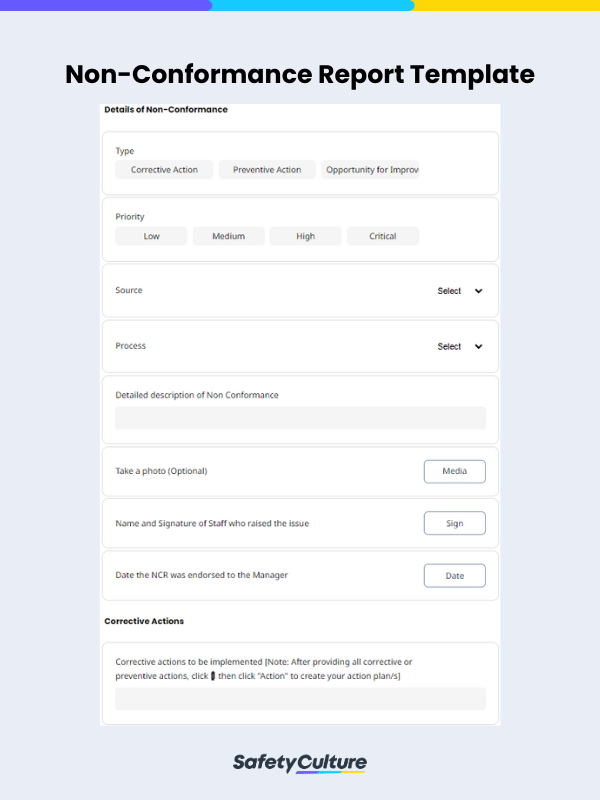
Task: Set priority to Critical
Action: point(382,237)
